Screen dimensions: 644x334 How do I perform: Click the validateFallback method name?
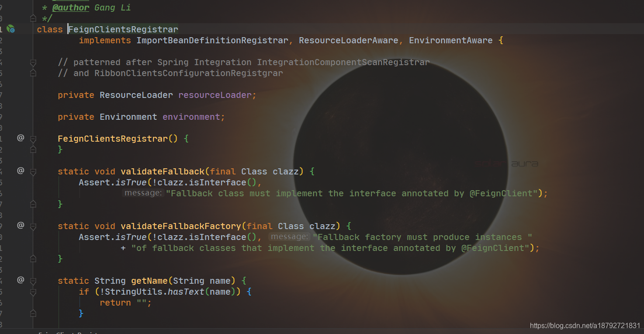163,171
